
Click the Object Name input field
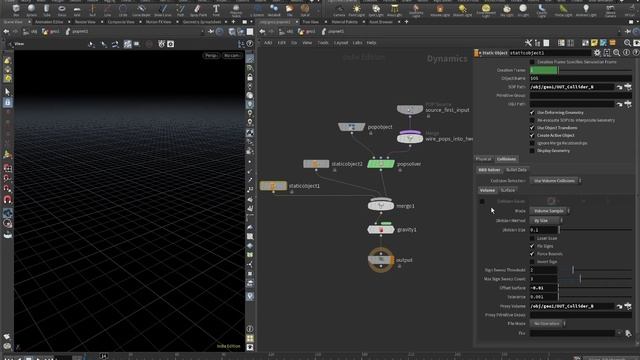click(581, 78)
